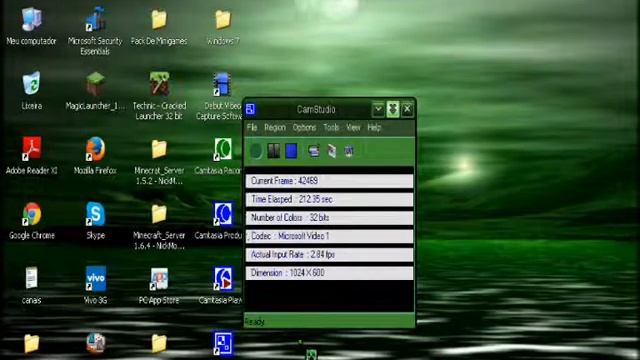Select CamStudio shortcut icon on desktop bottom row
The image size is (640, 360).
(223, 343)
